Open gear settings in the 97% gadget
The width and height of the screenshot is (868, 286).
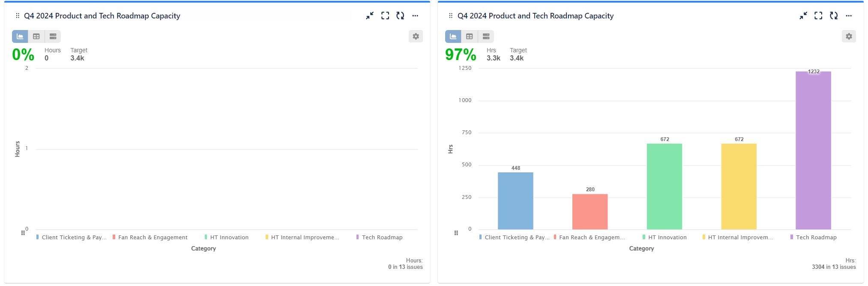coord(849,36)
